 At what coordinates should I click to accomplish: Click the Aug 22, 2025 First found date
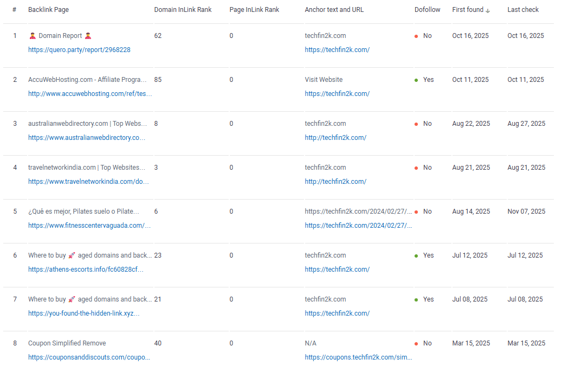[x=471, y=124]
